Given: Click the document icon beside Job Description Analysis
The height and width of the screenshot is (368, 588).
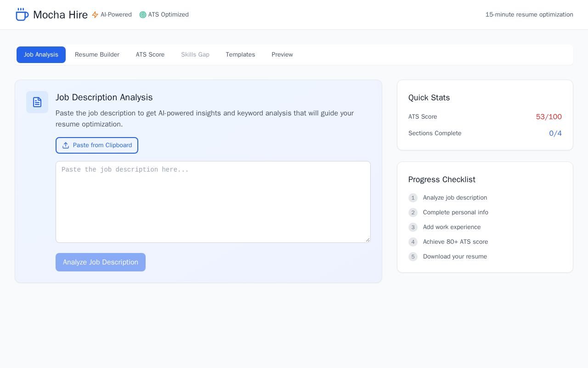Looking at the screenshot, I should [x=37, y=102].
